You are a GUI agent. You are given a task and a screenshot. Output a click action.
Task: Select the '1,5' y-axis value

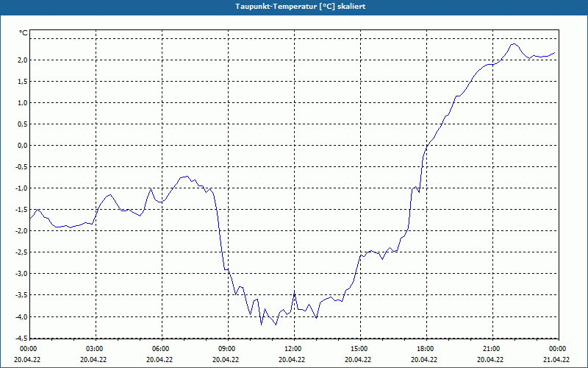(x=21, y=82)
